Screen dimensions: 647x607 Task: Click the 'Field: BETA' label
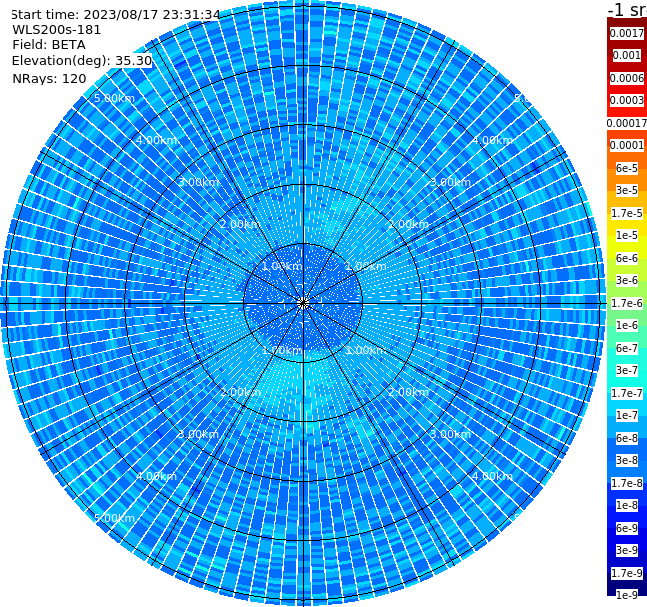tap(49, 45)
